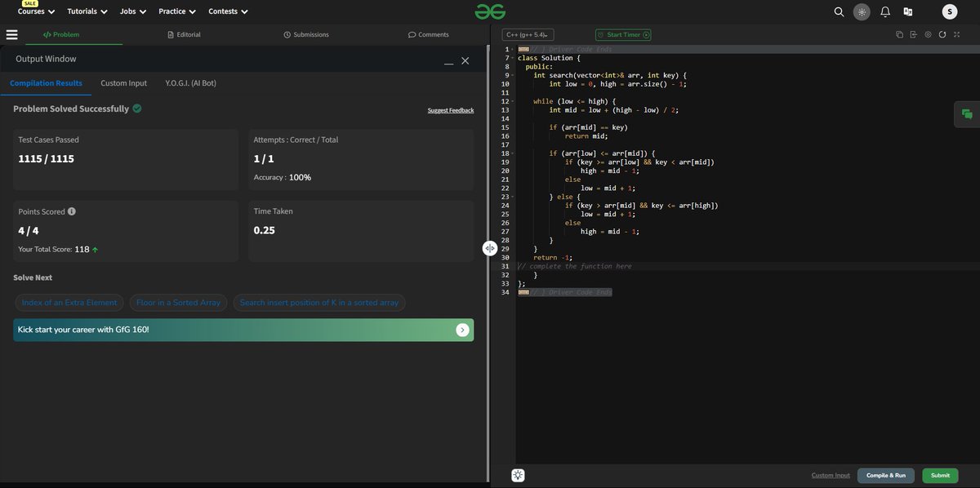The height and width of the screenshot is (488, 980).
Task: Open Floor in a Sorted Array problem
Action: pyautogui.click(x=178, y=303)
